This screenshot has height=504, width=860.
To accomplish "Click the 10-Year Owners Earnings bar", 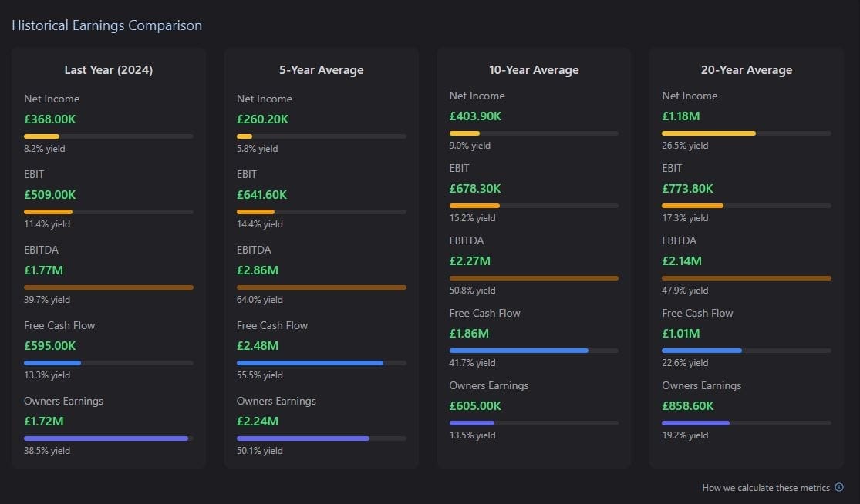I will (x=534, y=423).
